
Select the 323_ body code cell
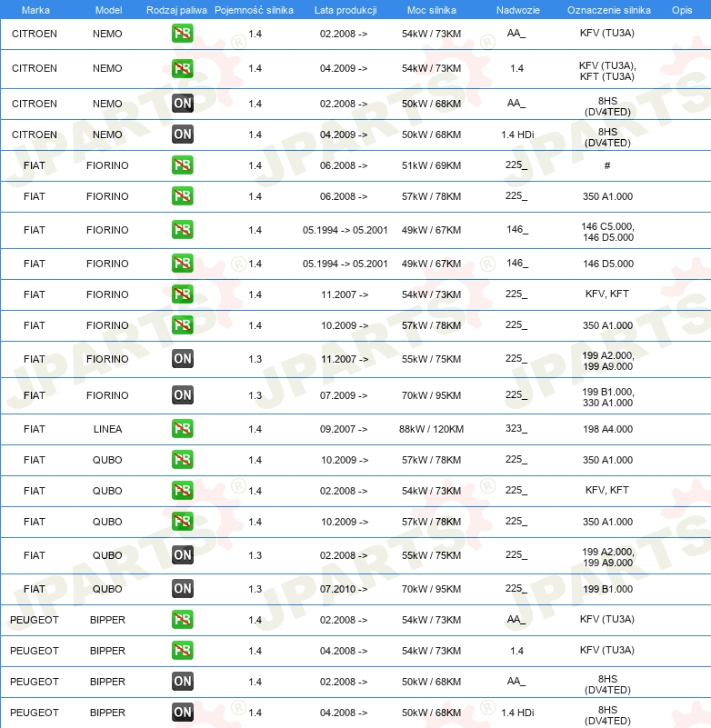coord(516,428)
